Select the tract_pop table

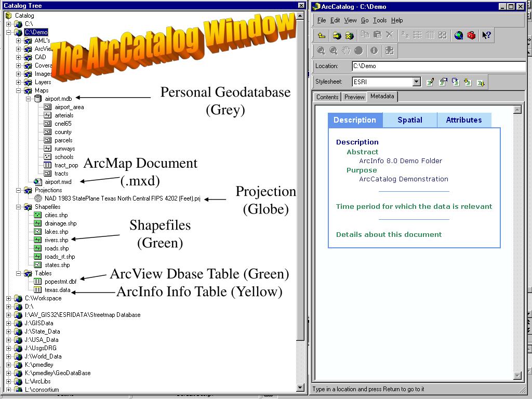tap(66, 166)
